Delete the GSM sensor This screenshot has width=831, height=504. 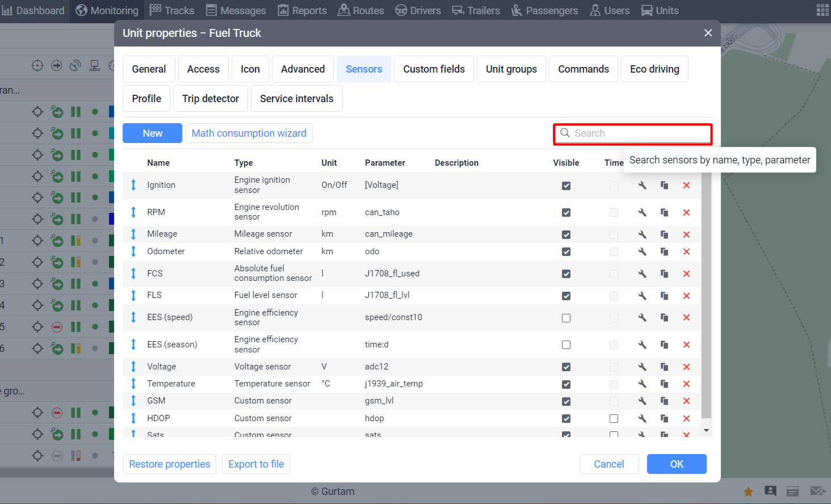[x=686, y=401]
